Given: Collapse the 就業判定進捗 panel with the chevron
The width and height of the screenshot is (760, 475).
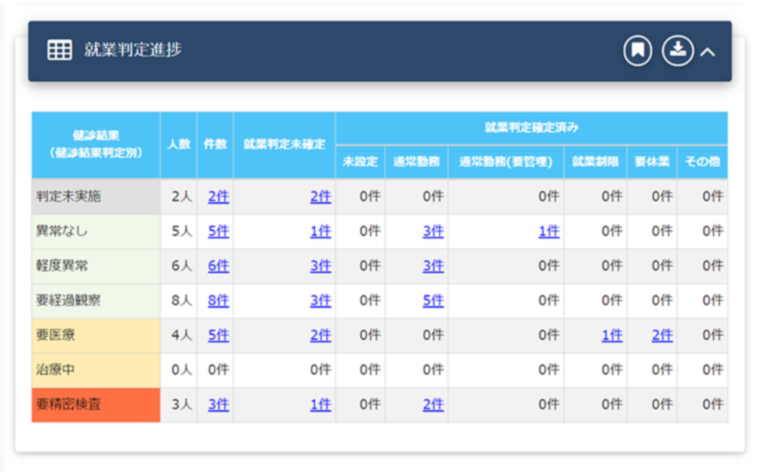Looking at the screenshot, I should tap(708, 52).
